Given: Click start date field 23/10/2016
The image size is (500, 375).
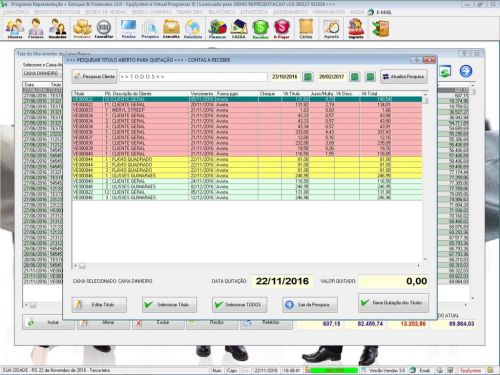Looking at the screenshot, I should coord(284,77).
